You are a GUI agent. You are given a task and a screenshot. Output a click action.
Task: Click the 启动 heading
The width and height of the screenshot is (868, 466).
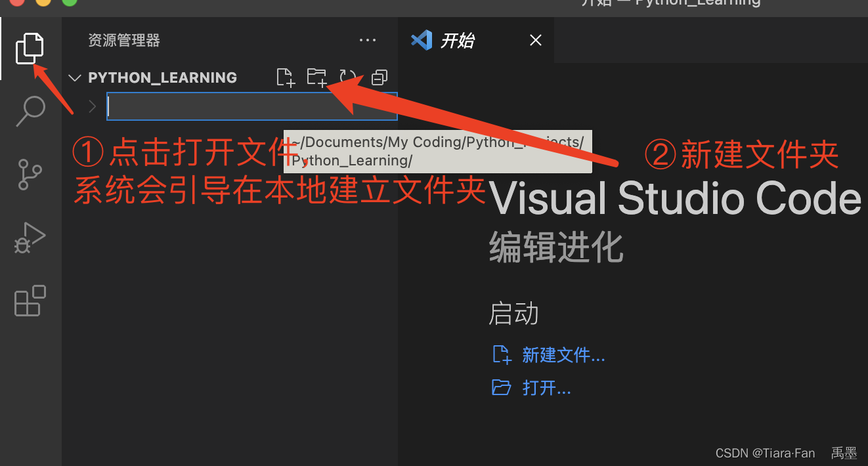coord(513,314)
